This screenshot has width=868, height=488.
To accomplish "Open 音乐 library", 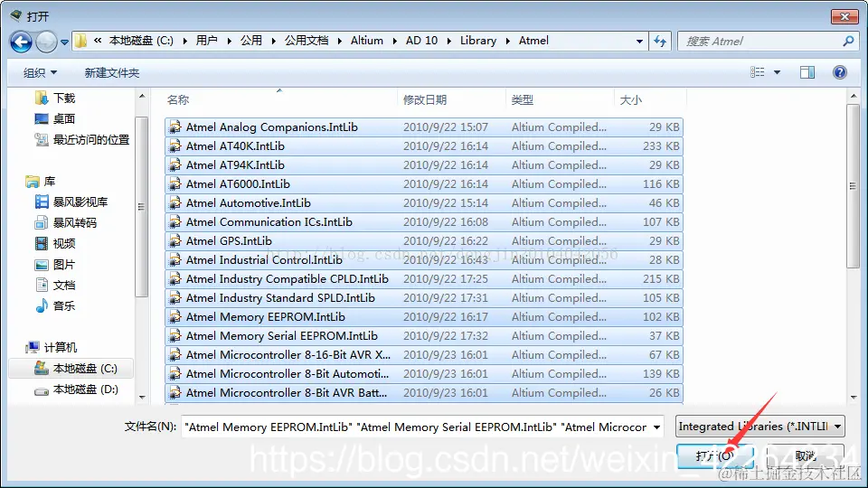I will tap(55, 305).
